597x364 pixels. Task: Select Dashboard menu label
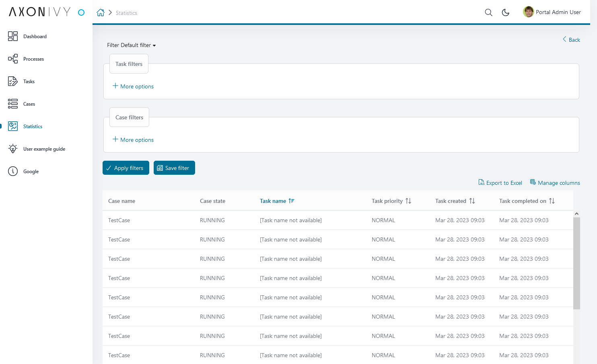coord(35,37)
